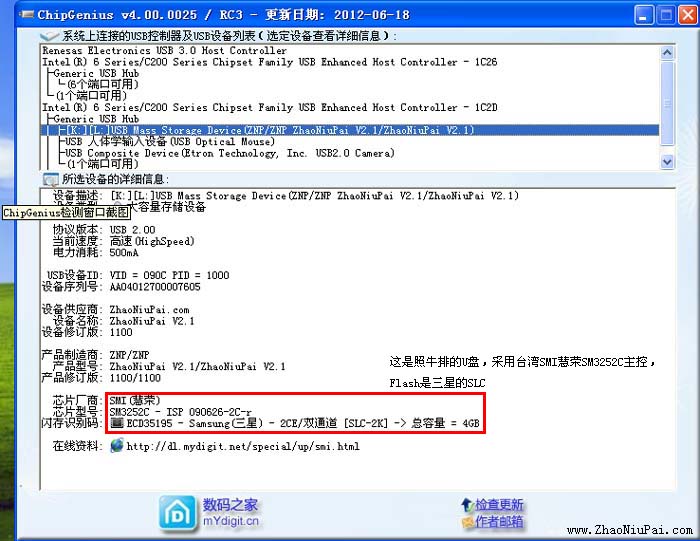Select the last (1个端口可用) row
The image size is (700, 541).
coord(103,164)
